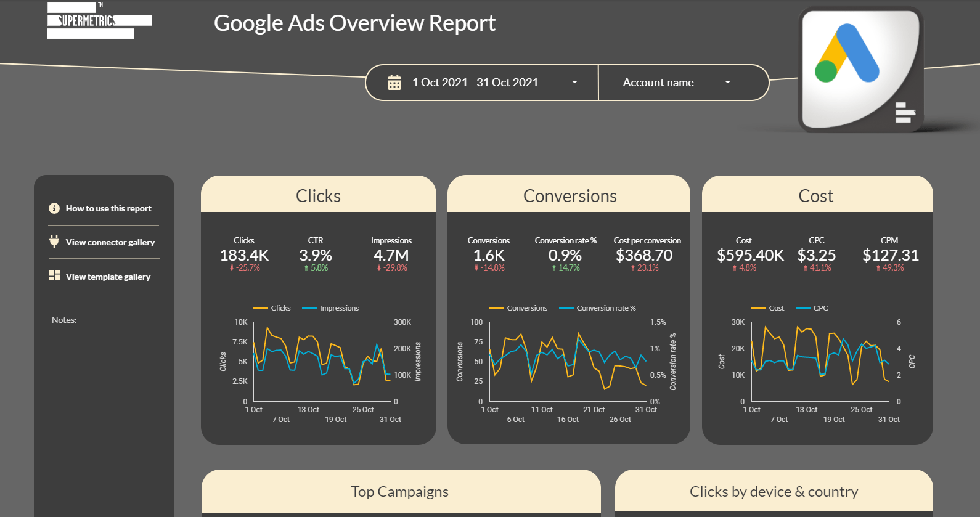This screenshot has width=980, height=517.
Task: Click the 0.9% conversion rate value
Action: (x=565, y=255)
